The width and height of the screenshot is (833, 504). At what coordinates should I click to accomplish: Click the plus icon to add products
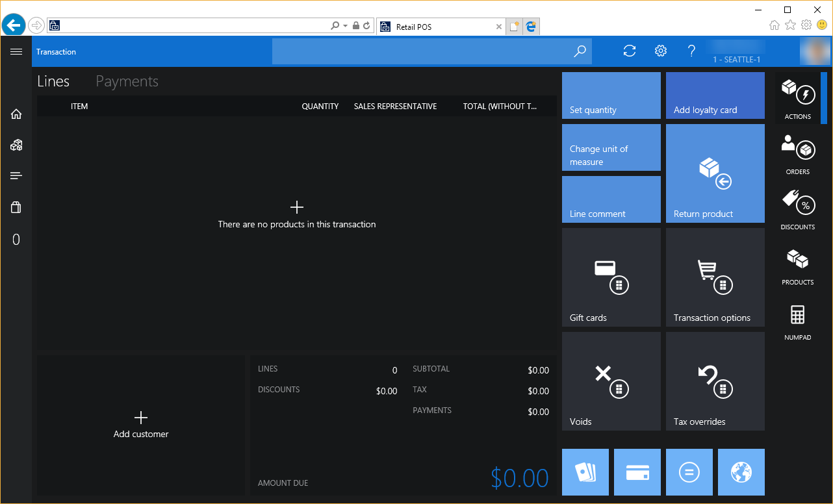(297, 207)
